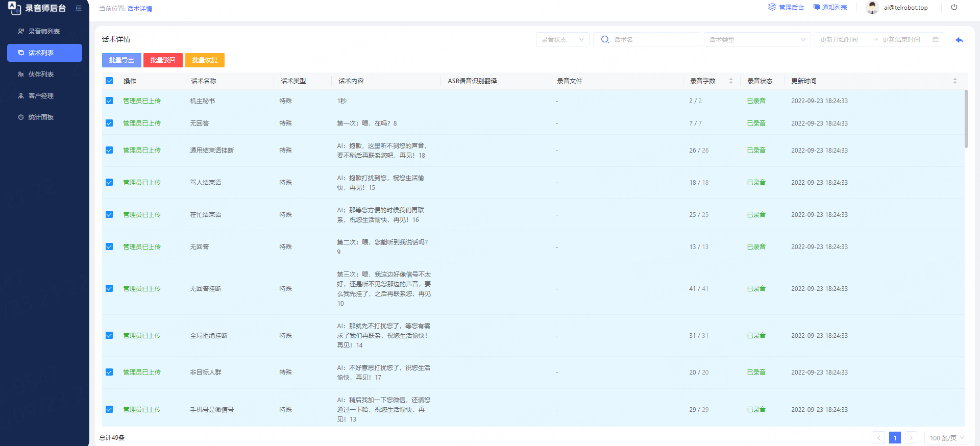Viewport: 980px width, 446px height.
Task: Click the 录音师后台 logo icon
Action: coord(14,8)
